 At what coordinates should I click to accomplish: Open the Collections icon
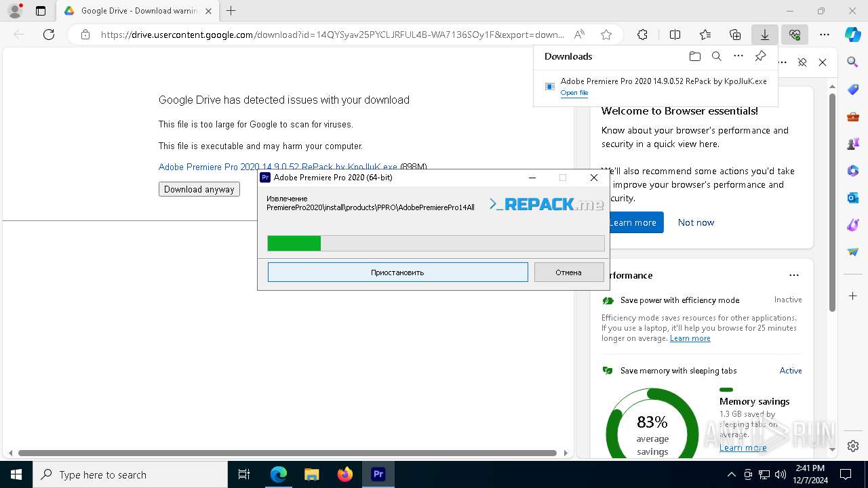click(735, 35)
